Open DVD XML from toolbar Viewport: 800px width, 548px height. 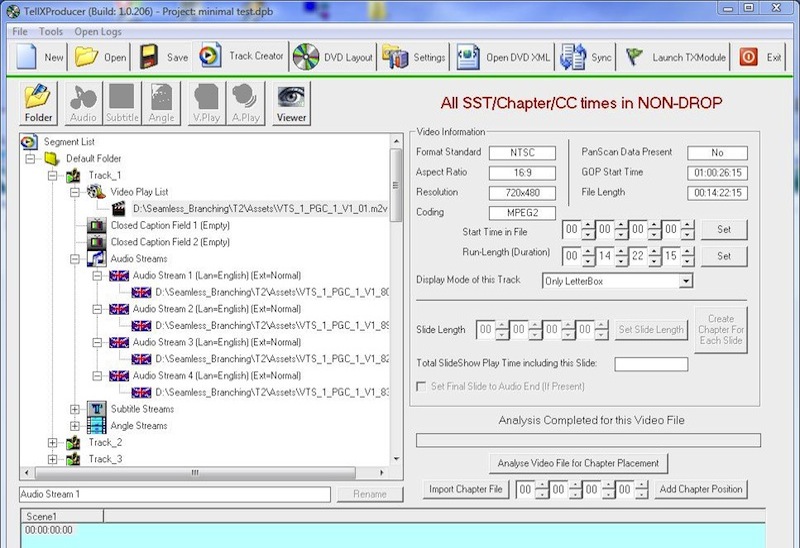tap(503, 57)
